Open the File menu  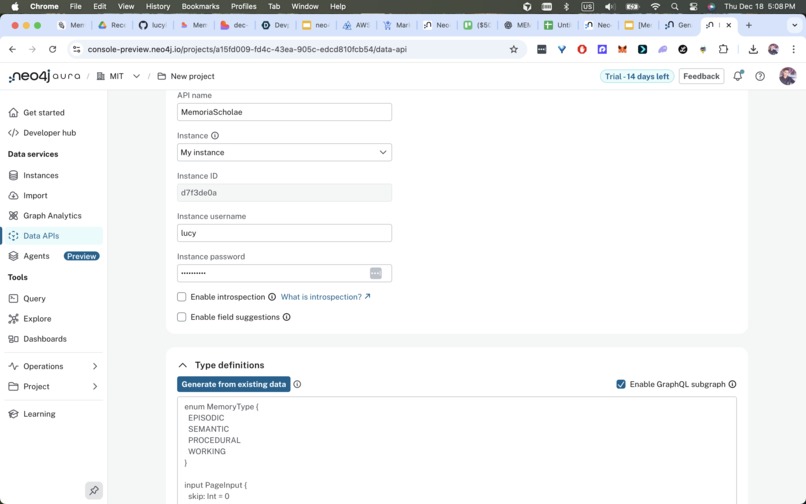tap(76, 6)
